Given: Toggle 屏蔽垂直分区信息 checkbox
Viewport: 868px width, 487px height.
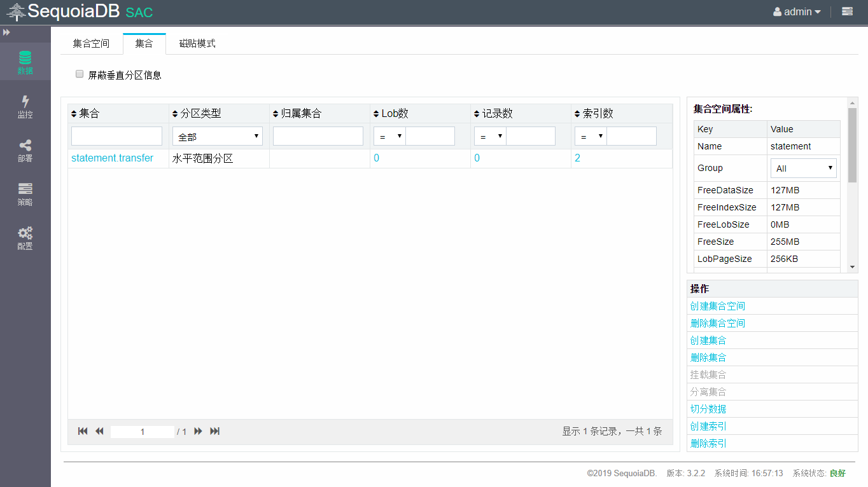Looking at the screenshot, I should [80, 74].
